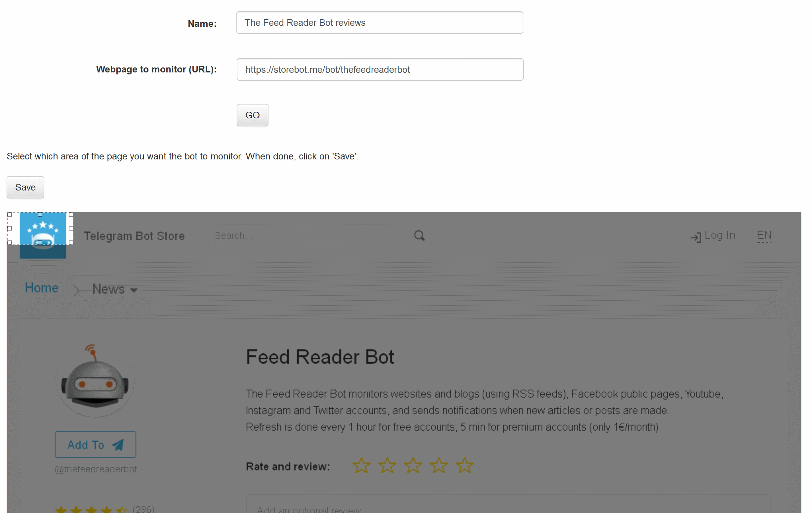Viewport: 812px width, 513px height.
Task: Click the Add To Telegram button
Action: [x=96, y=445]
